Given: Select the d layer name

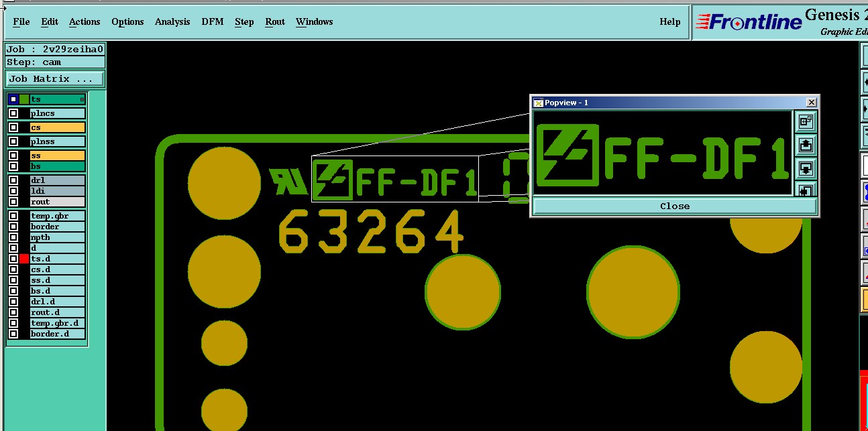Looking at the screenshot, I should [x=58, y=248].
